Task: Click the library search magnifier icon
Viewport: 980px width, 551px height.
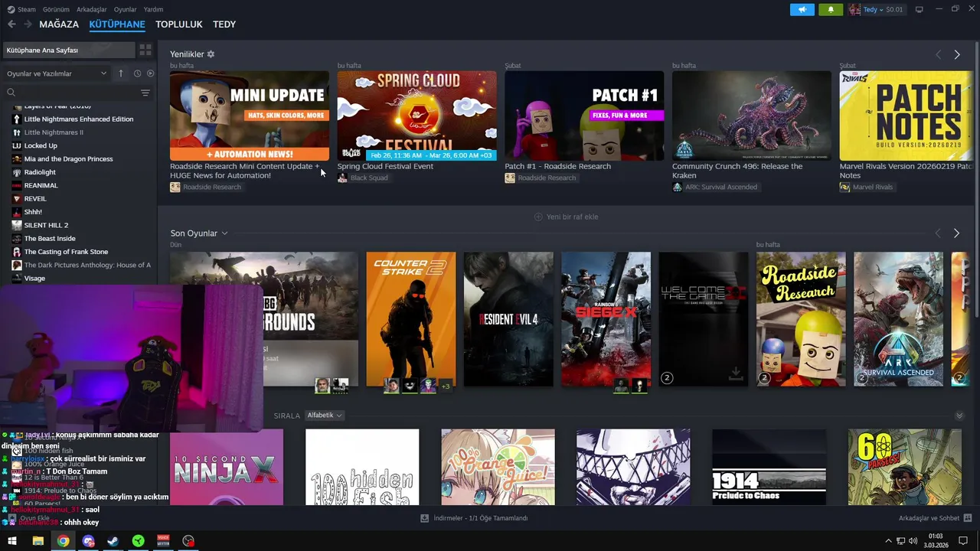Action: (x=11, y=93)
